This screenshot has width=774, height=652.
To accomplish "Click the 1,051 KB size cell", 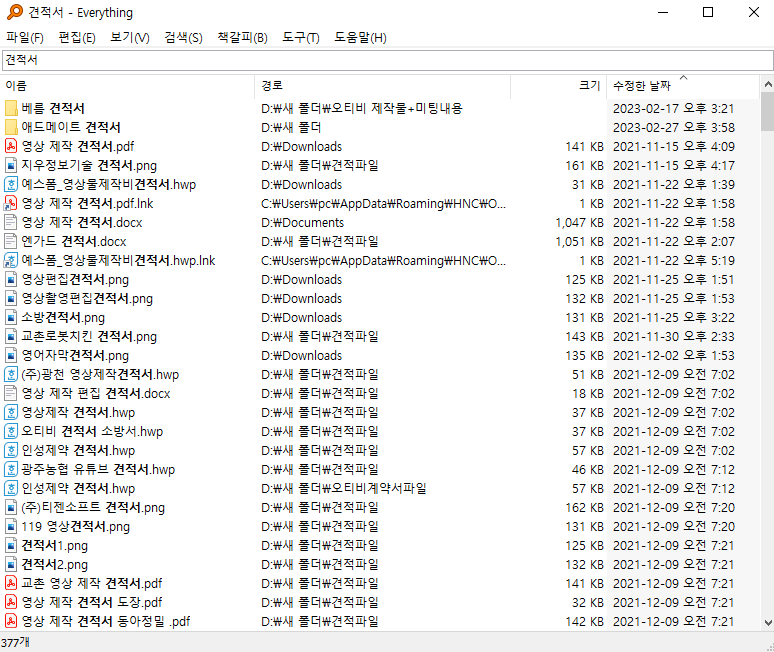I will coord(580,241).
